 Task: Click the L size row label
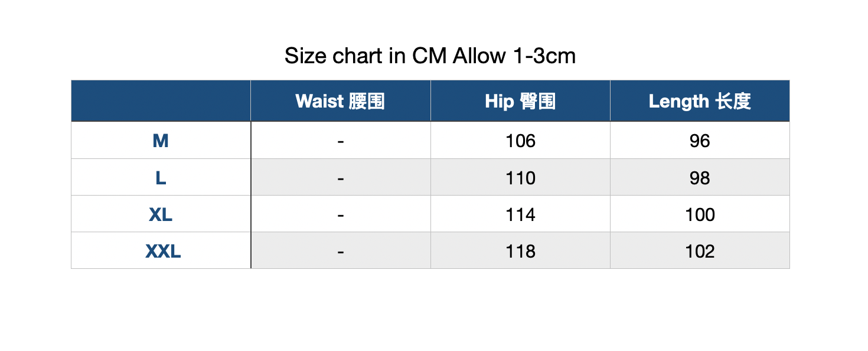click(161, 177)
